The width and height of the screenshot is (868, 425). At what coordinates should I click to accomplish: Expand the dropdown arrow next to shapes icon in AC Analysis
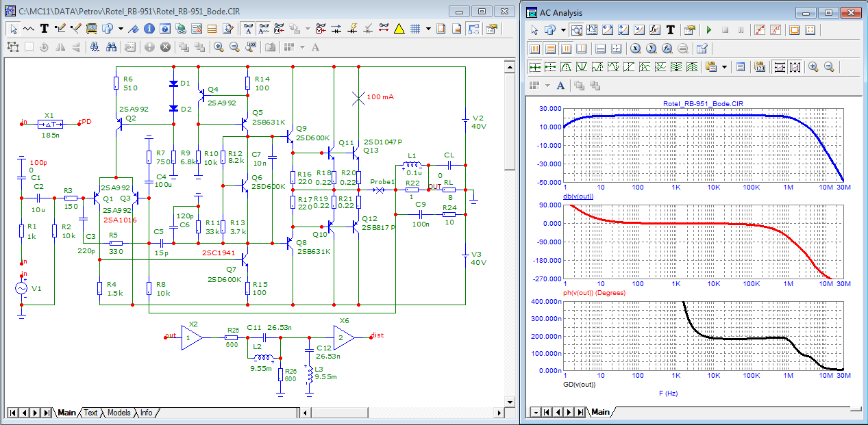pyautogui.click(x=563, y=30)
